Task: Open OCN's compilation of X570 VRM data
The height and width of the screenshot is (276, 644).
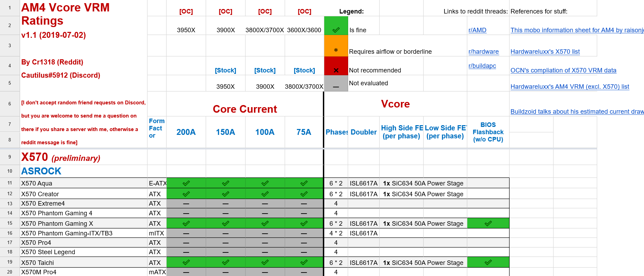Action: point(563,70)
